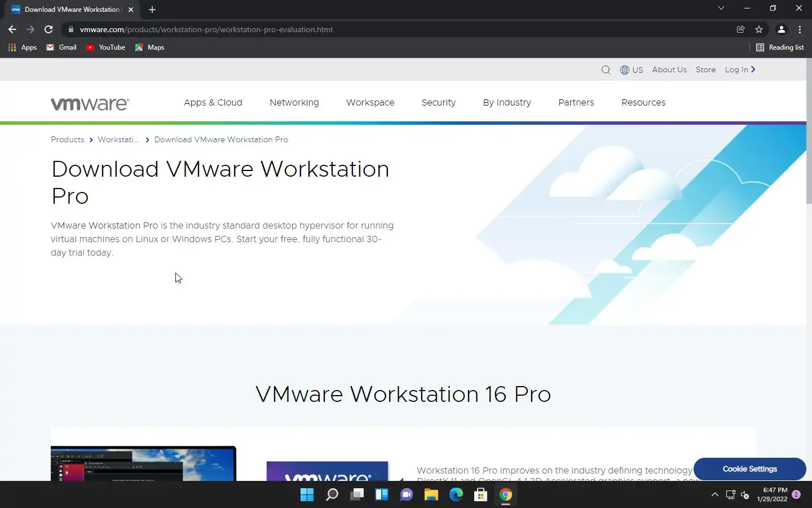812x508 pixels.
Task: Open the Gmail bookmark
Action: pos(61,47)
